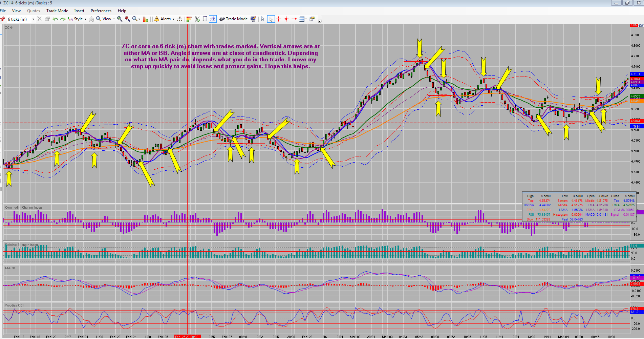The image size is (644, 339).
Task: Zoom out with red magnifier icon
Action: pyautogui.click(x=127, y=19)
